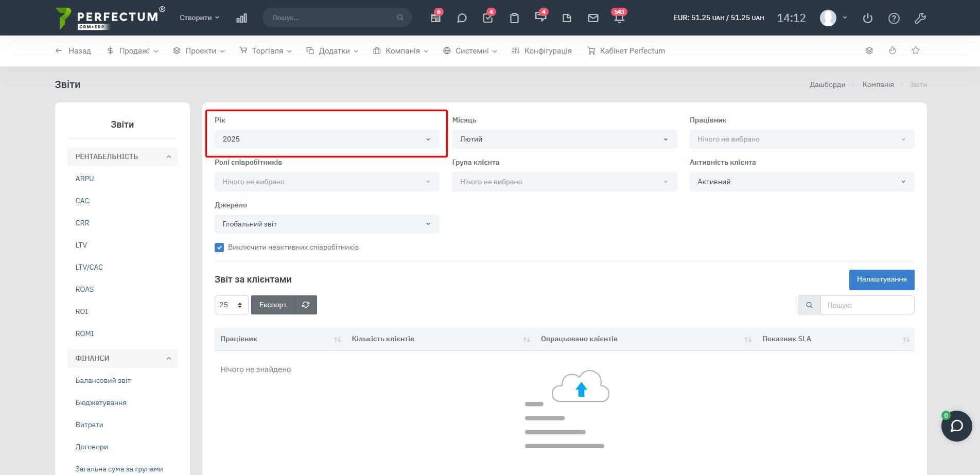
Task: Open the wrench setup icon
Action: coord(920,18)
